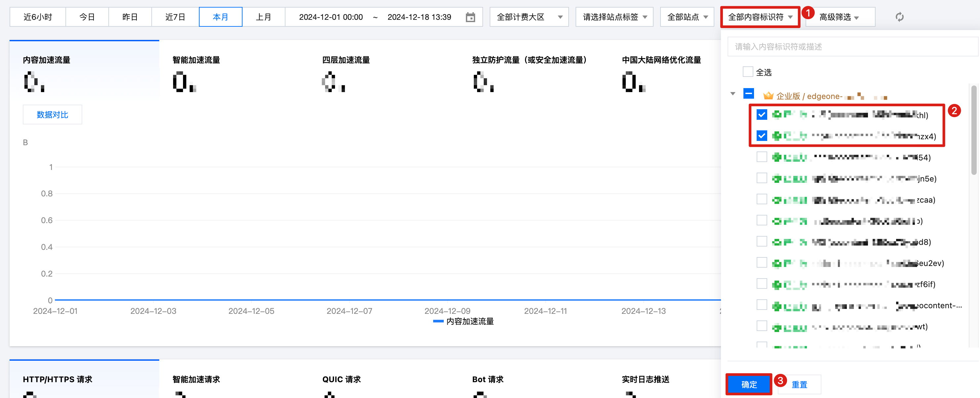The height and width of the screenshot is (398, 980).
Task: Check the checkbox for the item ending zcaa)
Action: 762,199
